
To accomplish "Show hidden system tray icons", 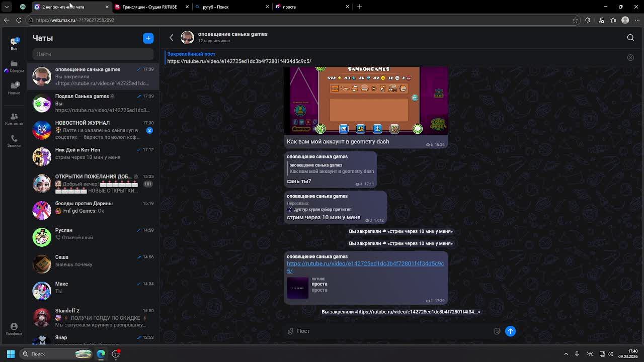I will [566, 354].
